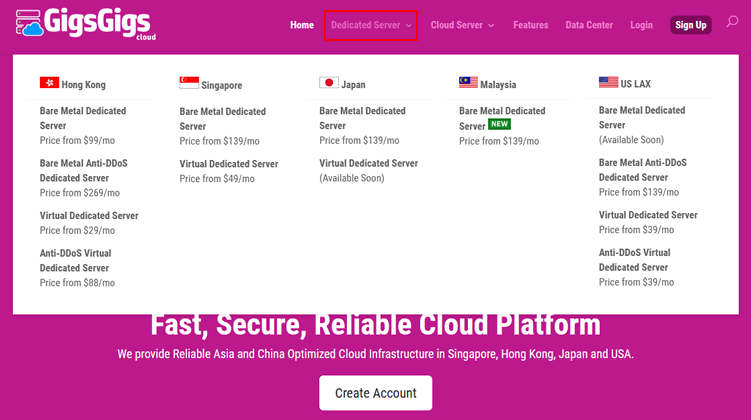Expand the Cloud Server dropdown menu
This screenshot has width=751, height=420.
[x=462, y=25]
